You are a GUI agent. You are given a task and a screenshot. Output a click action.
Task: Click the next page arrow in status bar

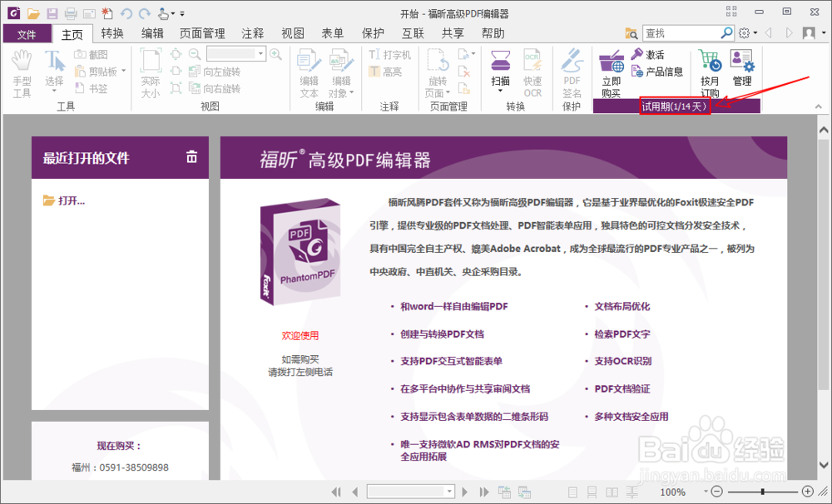465,492
